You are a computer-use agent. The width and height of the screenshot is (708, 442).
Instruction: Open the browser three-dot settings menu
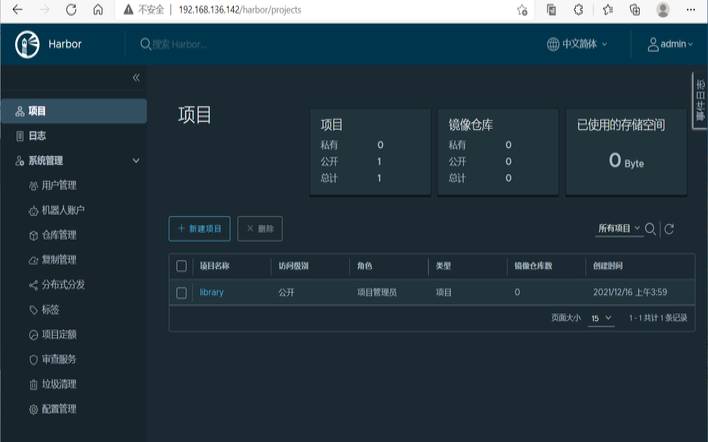click(x=691, y=9)
